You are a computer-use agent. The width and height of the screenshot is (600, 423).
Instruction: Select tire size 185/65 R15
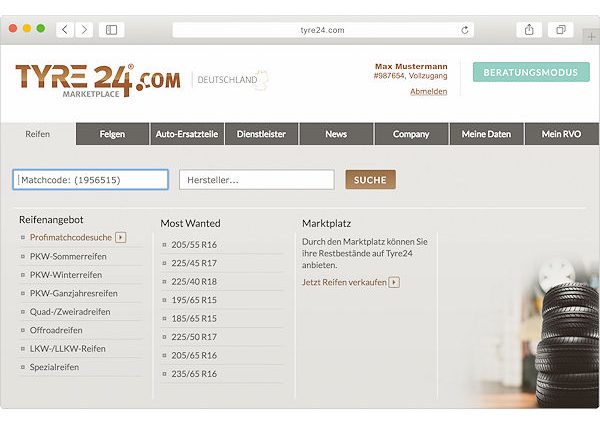pos(194,318)
